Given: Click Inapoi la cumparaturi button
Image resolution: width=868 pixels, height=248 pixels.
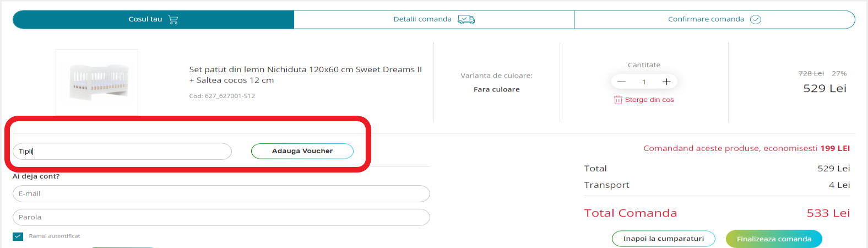Looking at the screenshot, I should pos(663,239).
